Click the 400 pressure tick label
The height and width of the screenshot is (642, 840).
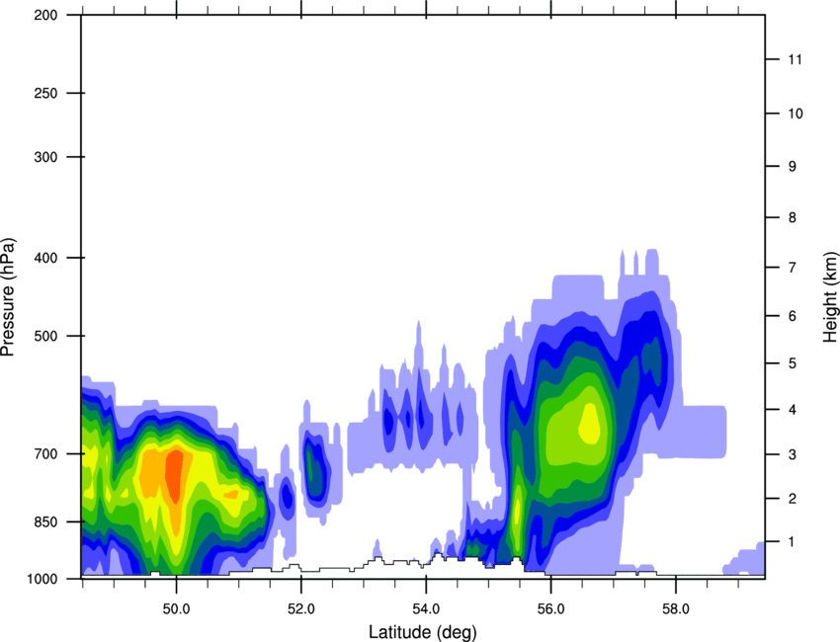(45, 258)
